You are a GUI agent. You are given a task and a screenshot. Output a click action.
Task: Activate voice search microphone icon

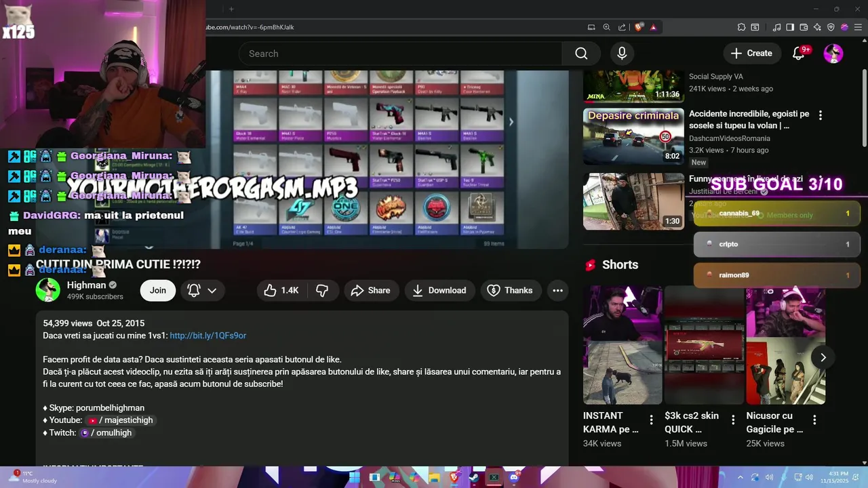622,54
